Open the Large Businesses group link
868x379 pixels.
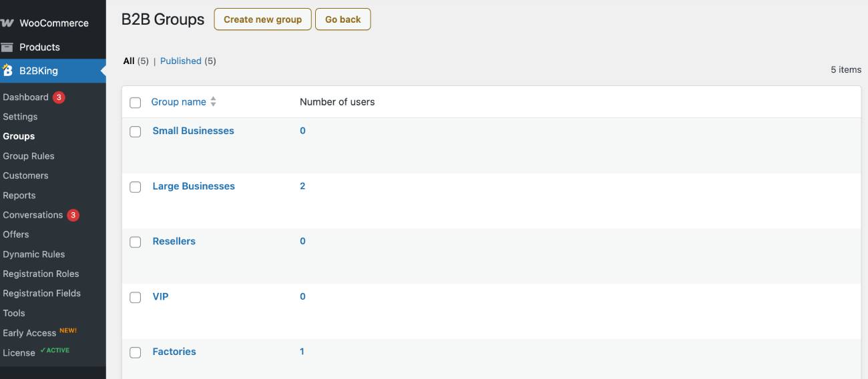[x=194, y=186]
